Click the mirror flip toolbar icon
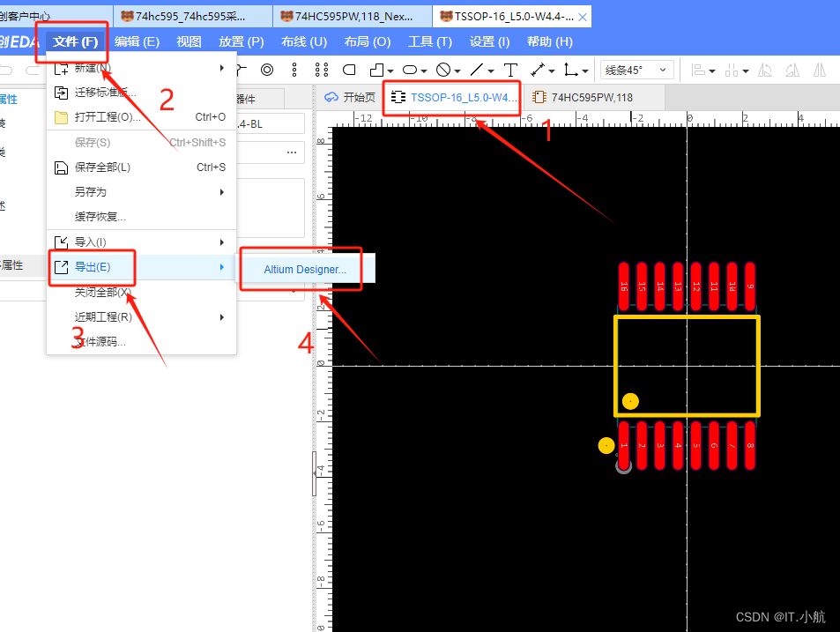 820,70
